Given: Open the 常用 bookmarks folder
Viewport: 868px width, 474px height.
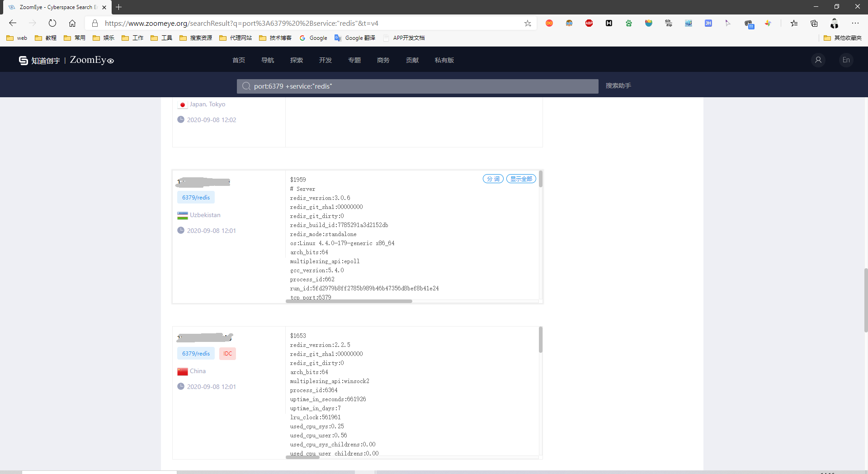Looking at the screenshot, I should (75, 38).
